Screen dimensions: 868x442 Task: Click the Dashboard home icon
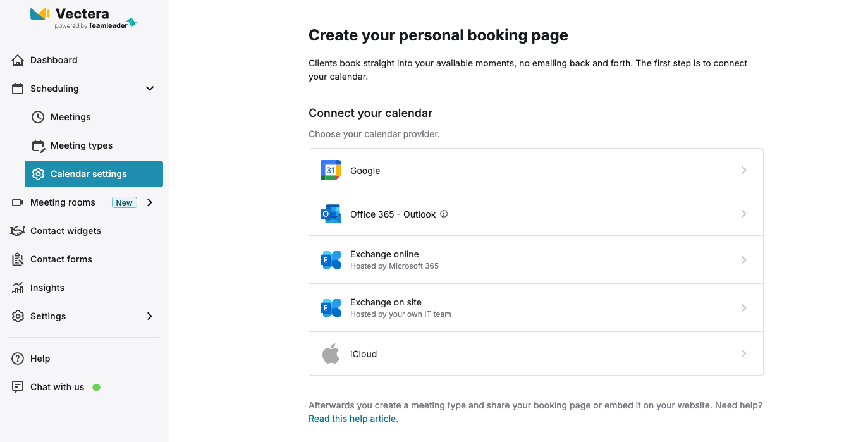(x=18, y=60)
